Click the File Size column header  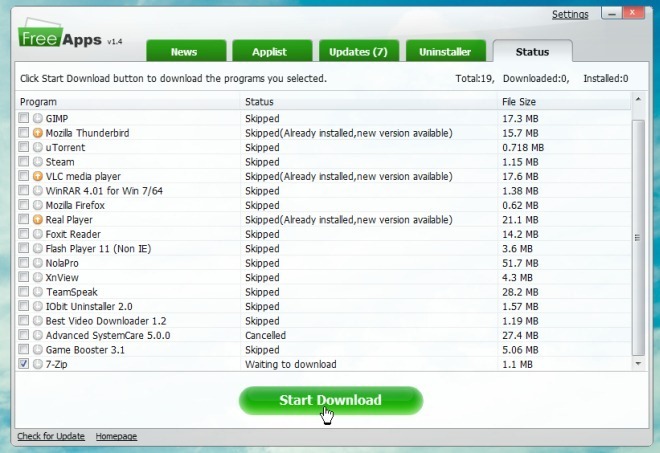coord(564,102)
